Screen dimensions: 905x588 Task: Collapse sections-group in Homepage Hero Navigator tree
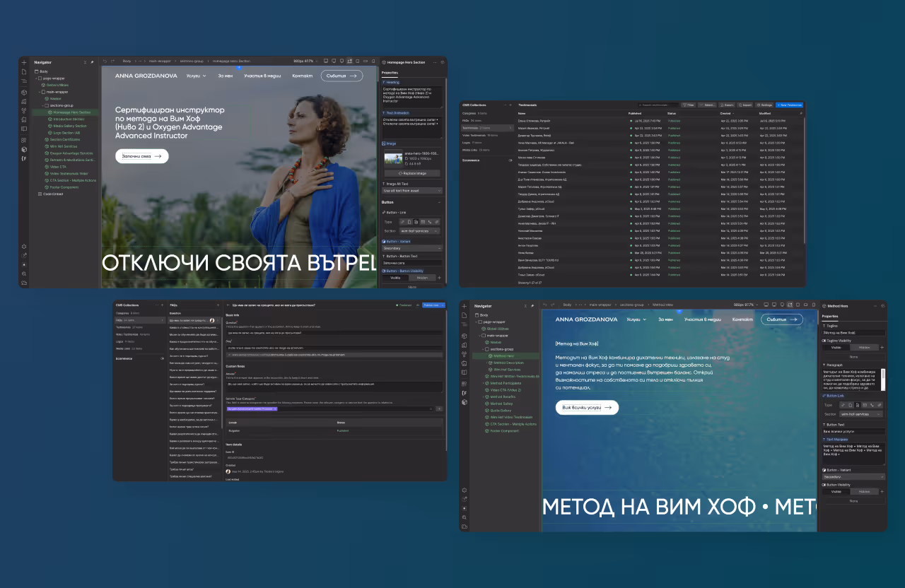[x=42, y=106]
